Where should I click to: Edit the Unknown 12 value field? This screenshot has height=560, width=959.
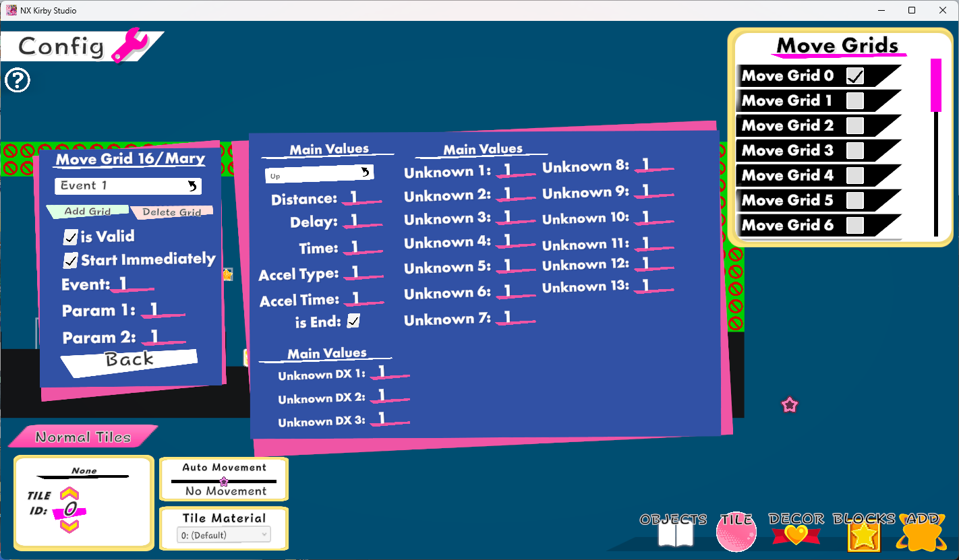[x=653, y=263]
